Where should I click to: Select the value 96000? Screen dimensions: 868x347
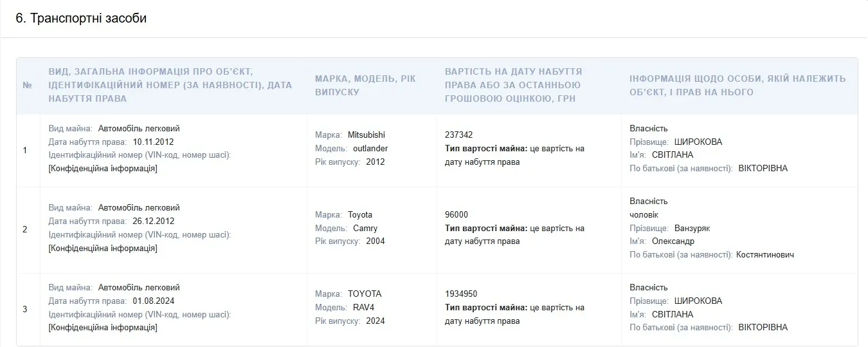click(x=457, y=215)
